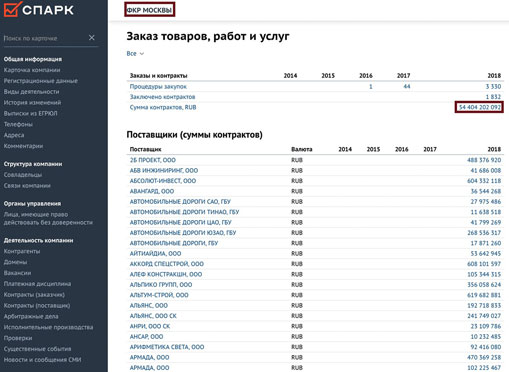Open supplier 'АВТОМОБИЛЬНЫЕ ДОРОГИ ТИНАО, ГБУ'
The image size is (509, 372).
click(184, 212)
